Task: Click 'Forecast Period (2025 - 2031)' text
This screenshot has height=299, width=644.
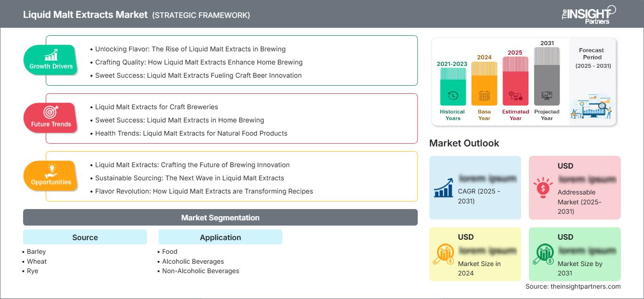Action: (593, 58)
